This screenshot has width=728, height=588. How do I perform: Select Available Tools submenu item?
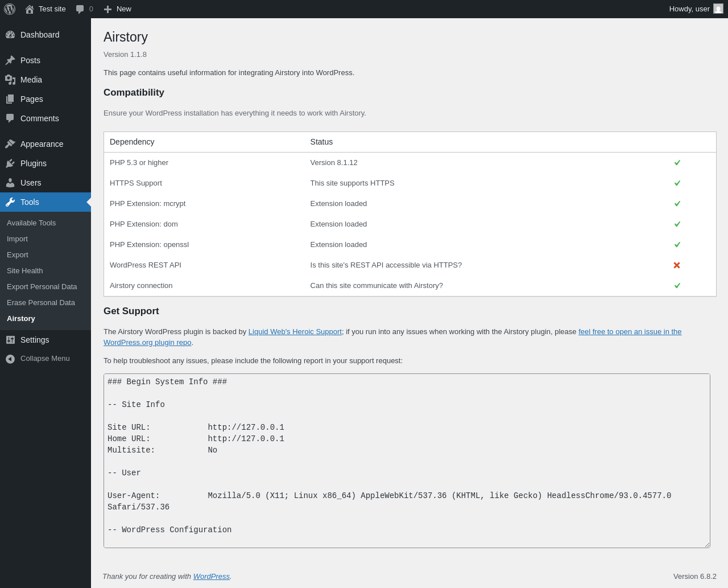pyautogui.click(x=31, y=223)
